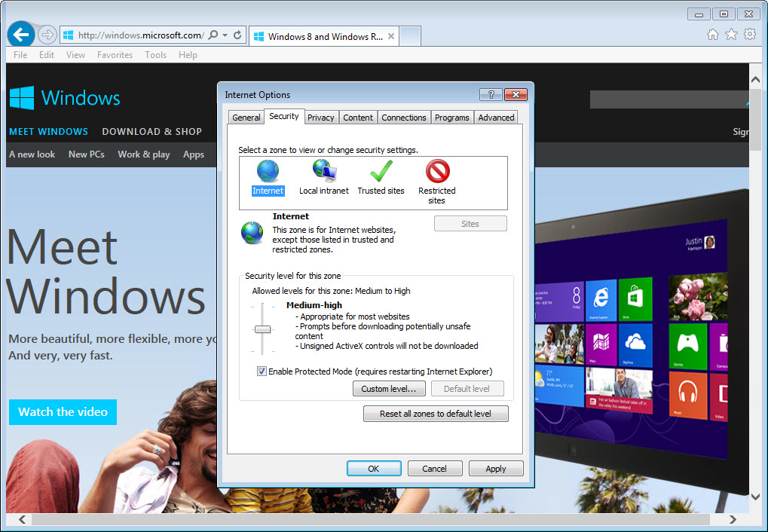
Task: Open the File menu
Action: pos(20,55)
